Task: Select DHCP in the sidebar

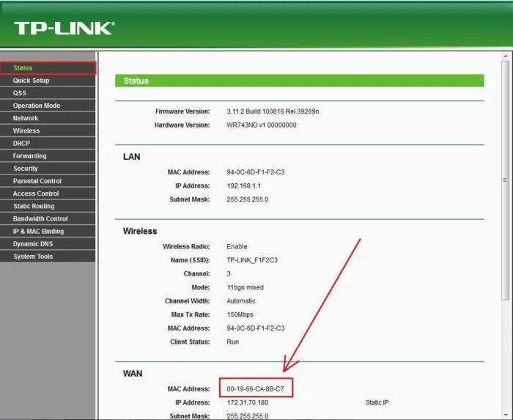Action: [48, 143]
